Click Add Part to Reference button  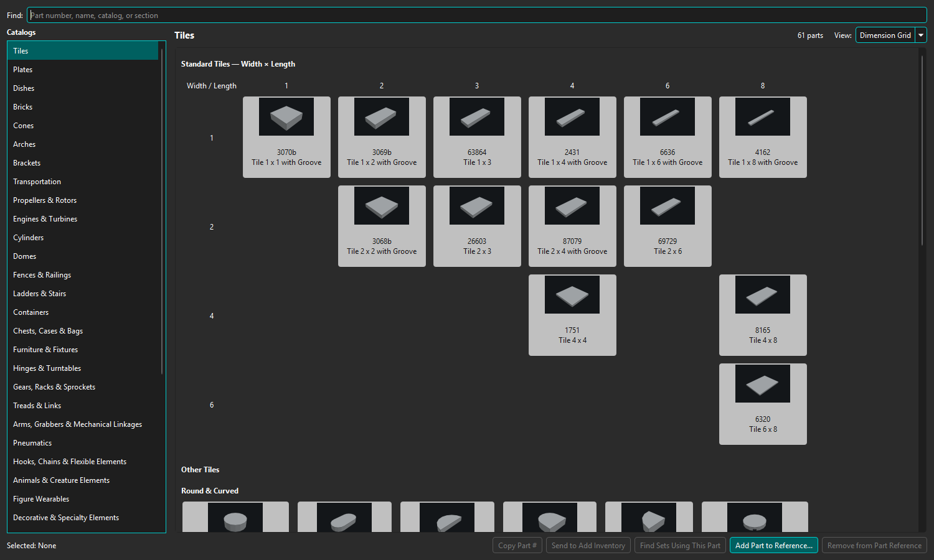774,546
